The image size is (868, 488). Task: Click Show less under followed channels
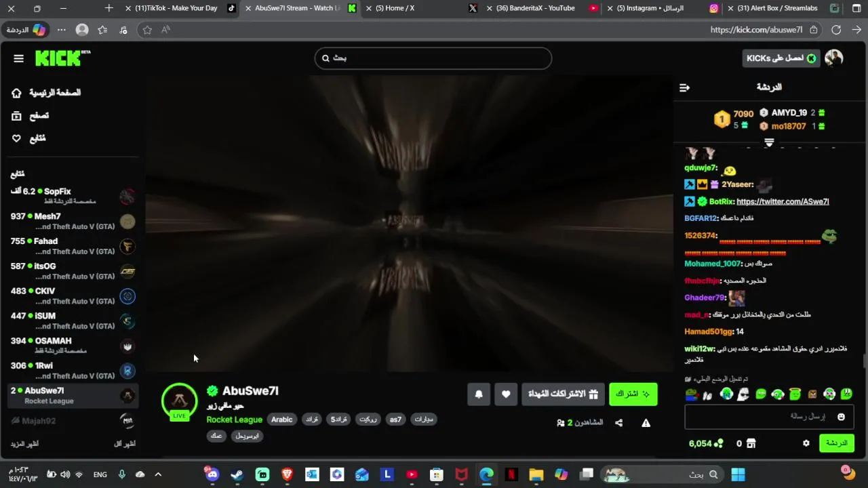125,444
